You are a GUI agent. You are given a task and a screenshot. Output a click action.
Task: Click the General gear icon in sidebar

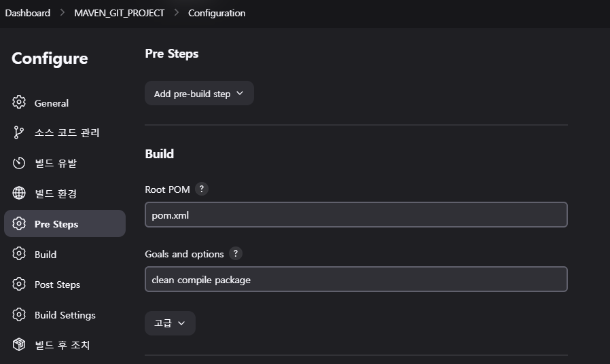pos(18,103)
